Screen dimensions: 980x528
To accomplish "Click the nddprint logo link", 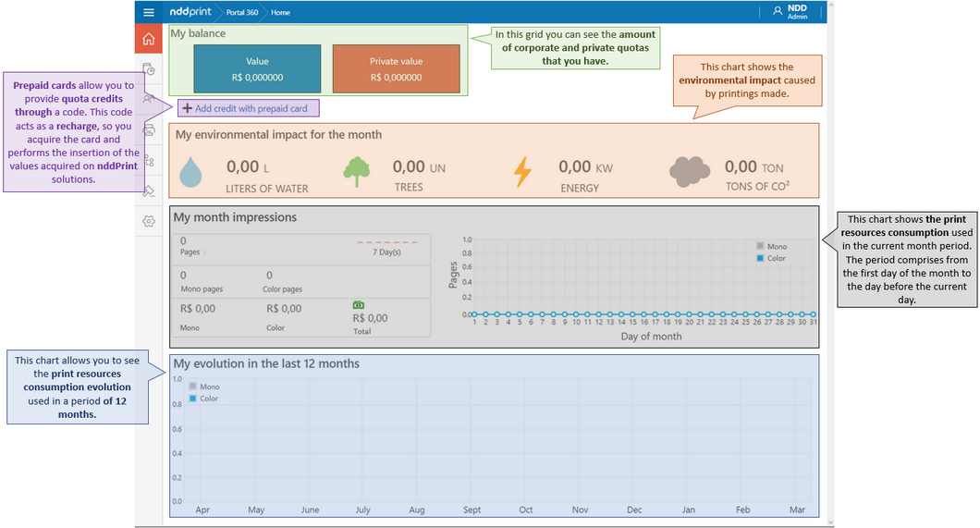I will click(190, 12).
